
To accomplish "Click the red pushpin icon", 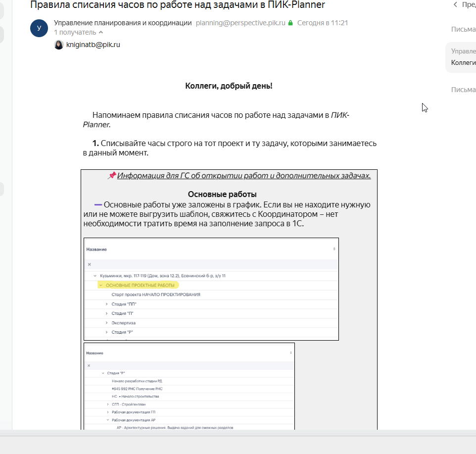I will (x=112, y=175).
